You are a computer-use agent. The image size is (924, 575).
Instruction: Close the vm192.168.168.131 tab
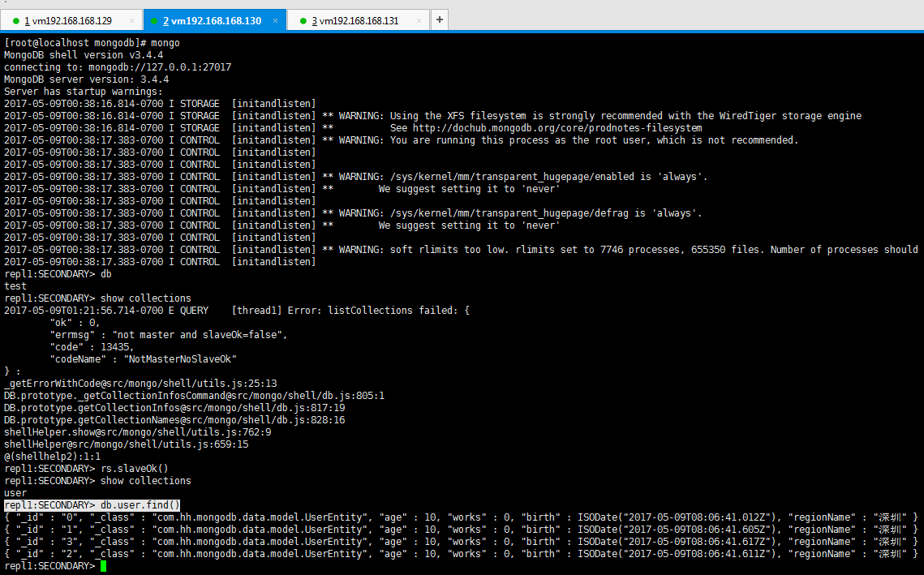[419, 20]
